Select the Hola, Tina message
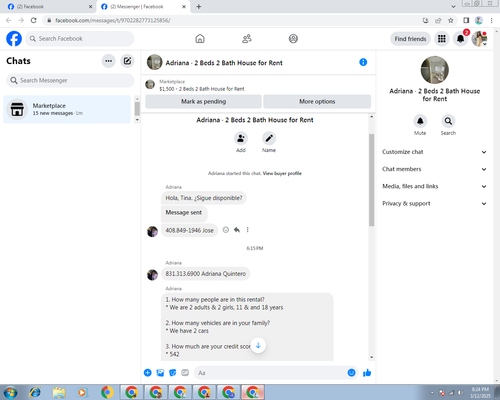The width and height of the screenshot is (500, 400). tap(204, 198)
